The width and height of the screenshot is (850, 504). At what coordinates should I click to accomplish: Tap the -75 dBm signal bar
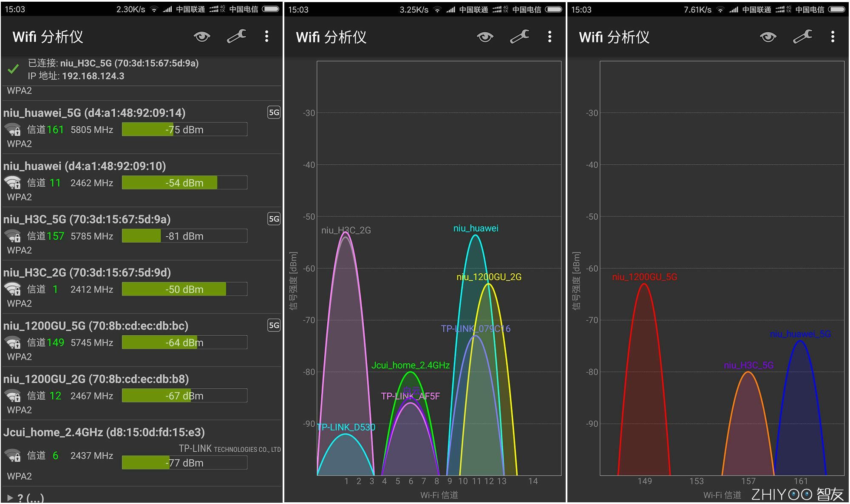184,130
